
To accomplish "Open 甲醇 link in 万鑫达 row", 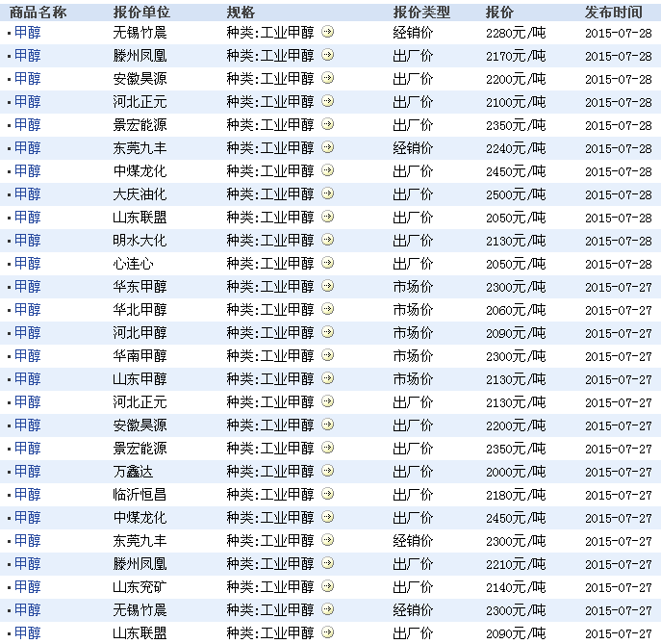I will [27, 471].
